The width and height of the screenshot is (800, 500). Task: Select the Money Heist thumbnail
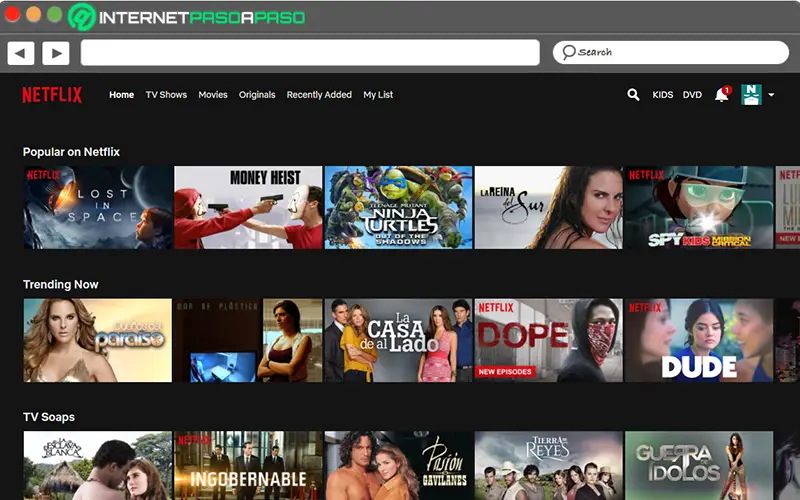(248, 207)
